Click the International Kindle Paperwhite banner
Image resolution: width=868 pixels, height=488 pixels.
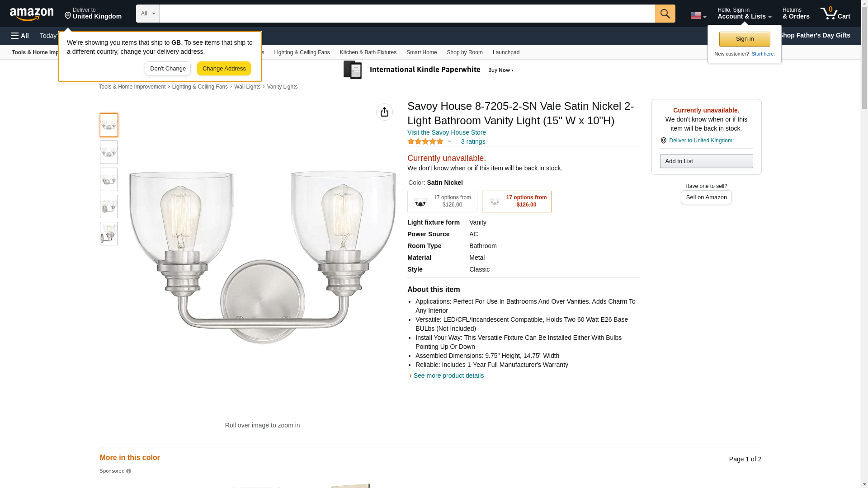(x=429, y=70)
